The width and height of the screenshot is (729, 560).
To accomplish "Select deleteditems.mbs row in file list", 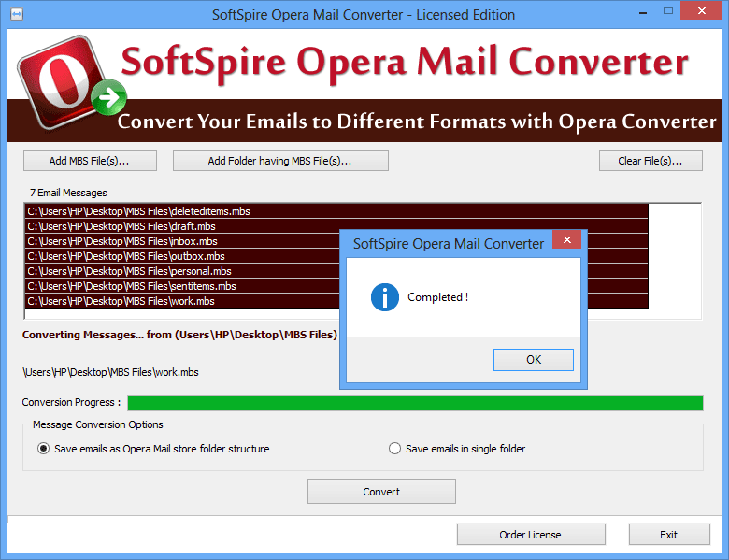I will coord(336,211).
